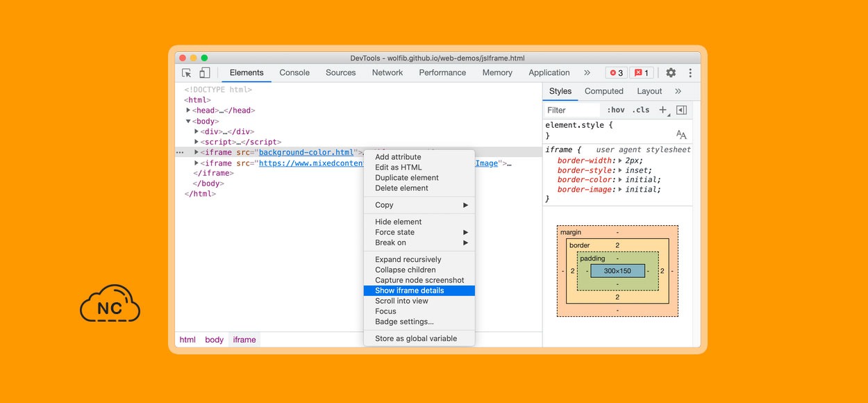Choose Store as global variable
Image resolution: width=868 pixels, height=403 pixels.
(419, 338)
